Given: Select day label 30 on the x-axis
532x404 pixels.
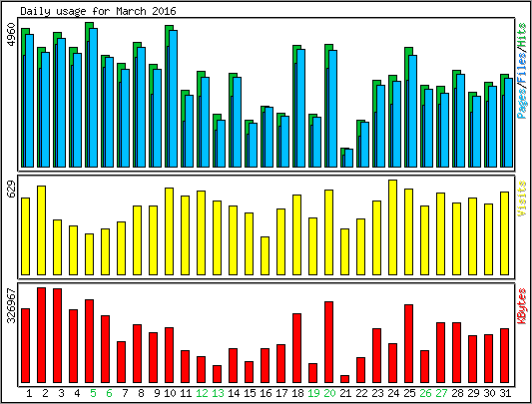Looking at the screenshot, I should coord(489,393).
